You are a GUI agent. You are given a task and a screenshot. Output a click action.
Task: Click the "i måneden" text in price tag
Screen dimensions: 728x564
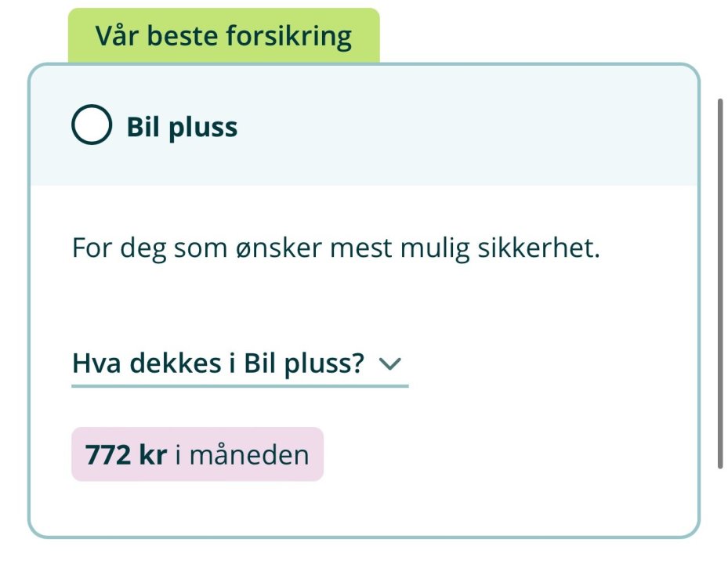[x=241, y=455]
